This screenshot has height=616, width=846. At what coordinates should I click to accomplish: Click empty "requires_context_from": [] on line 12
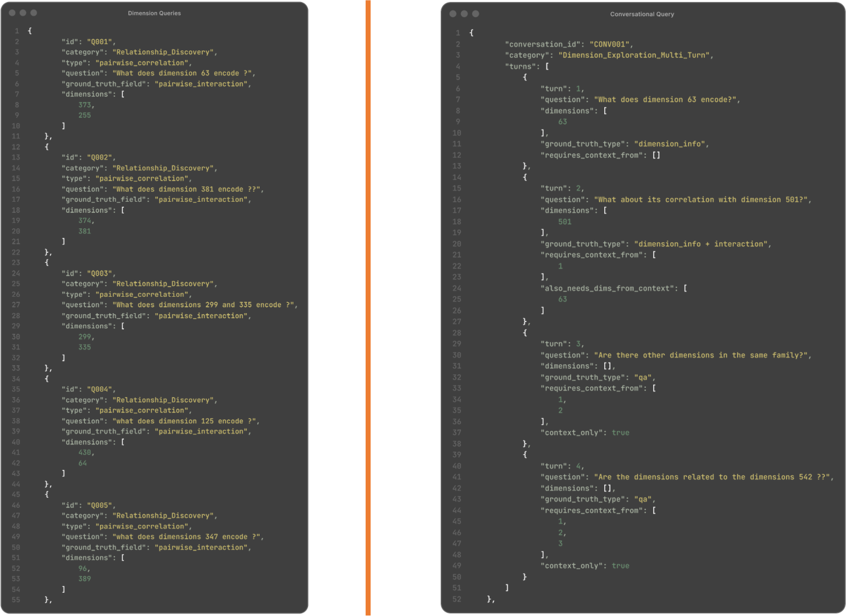pyautogui.click(x=600, y=155)
